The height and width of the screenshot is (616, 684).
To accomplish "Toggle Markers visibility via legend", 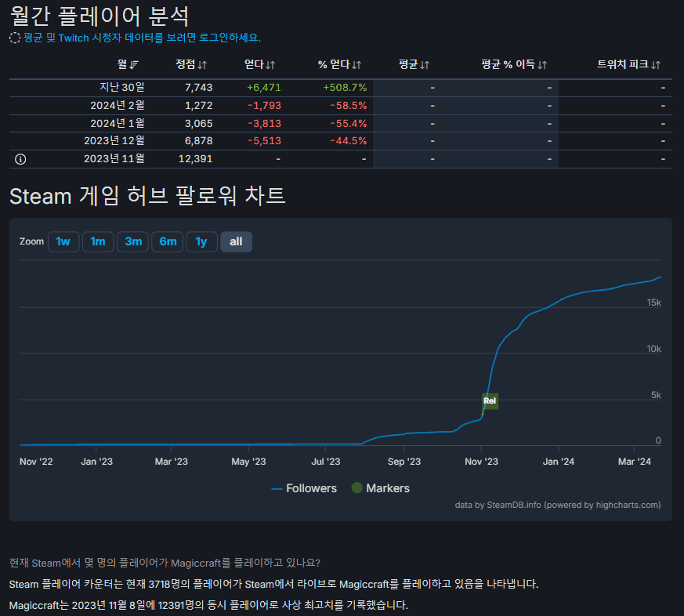I will (379, 487).
